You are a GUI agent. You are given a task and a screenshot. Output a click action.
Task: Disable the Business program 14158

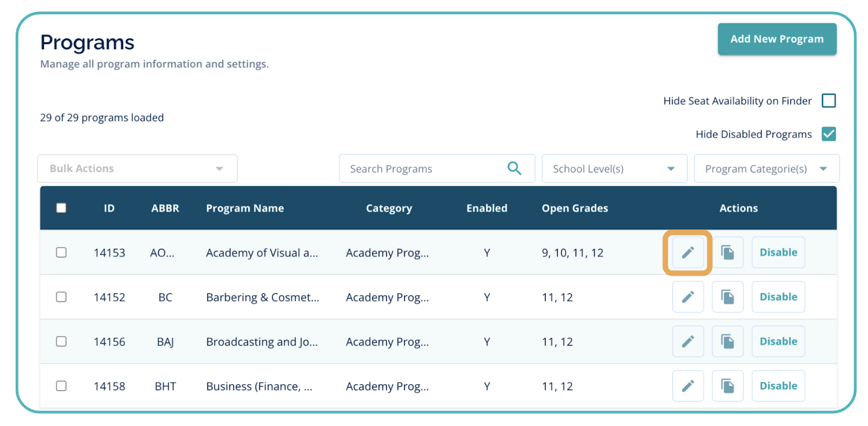point(778,386)
